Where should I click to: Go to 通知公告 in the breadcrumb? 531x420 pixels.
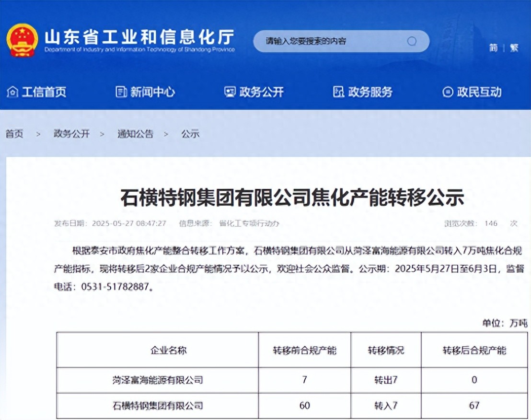[x=135, y=134]
